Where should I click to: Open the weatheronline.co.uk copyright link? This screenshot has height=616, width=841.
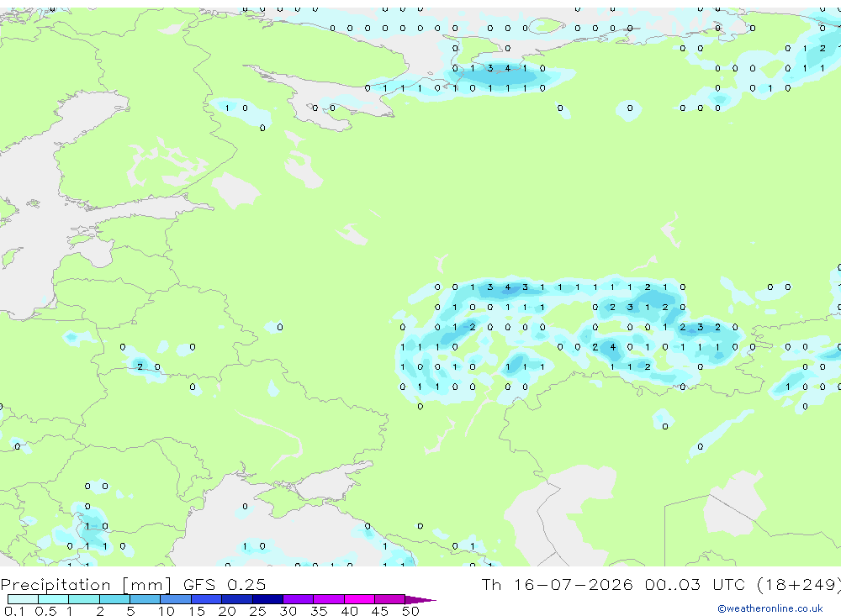click(x=770, y=608)
